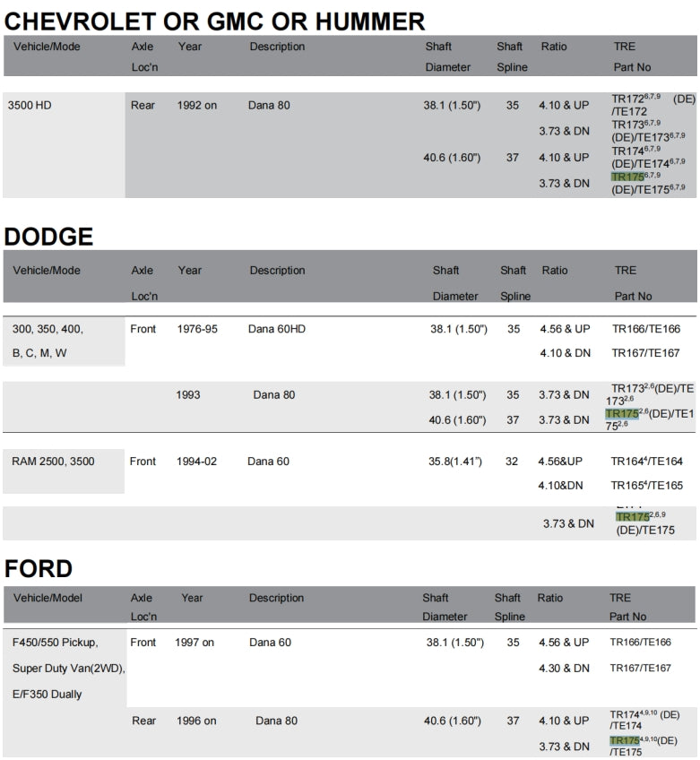Click the 1994-02 year cell

tap(197, 462)
